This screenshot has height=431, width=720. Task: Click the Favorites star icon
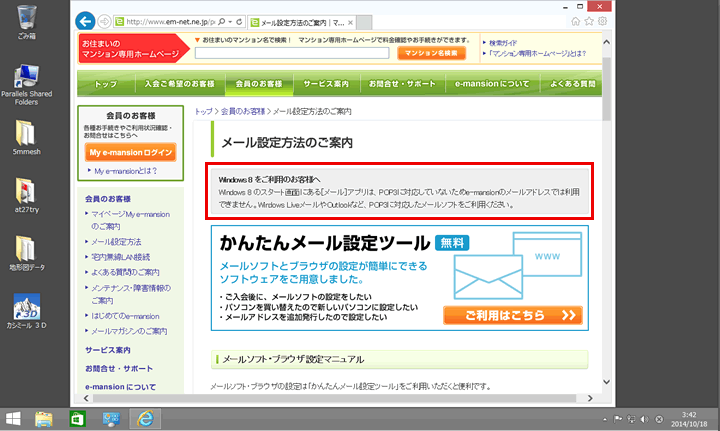point(589,21)
